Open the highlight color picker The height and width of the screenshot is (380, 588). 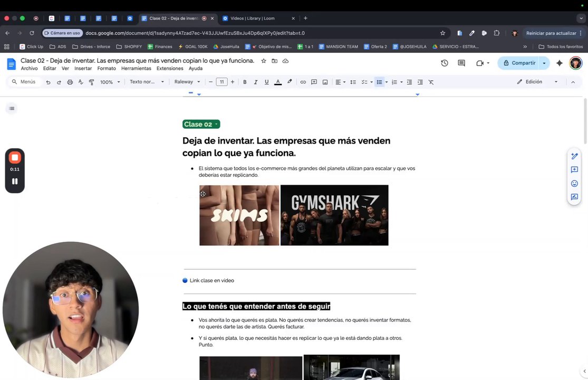[x=290, y=82]
